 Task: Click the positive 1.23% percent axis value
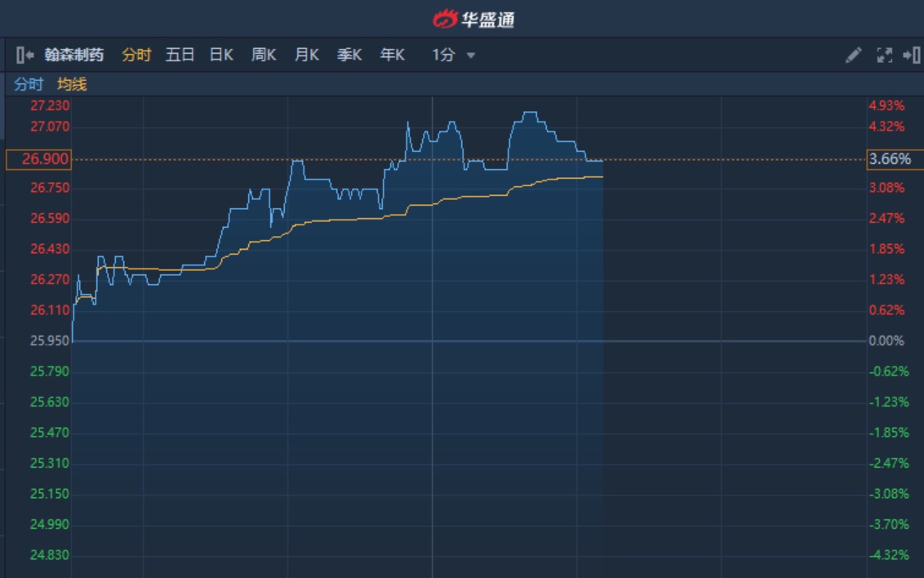click(887, 280)
